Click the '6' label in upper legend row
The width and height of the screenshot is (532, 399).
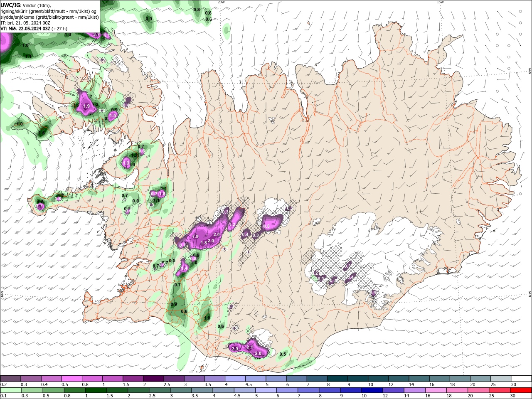287,384
